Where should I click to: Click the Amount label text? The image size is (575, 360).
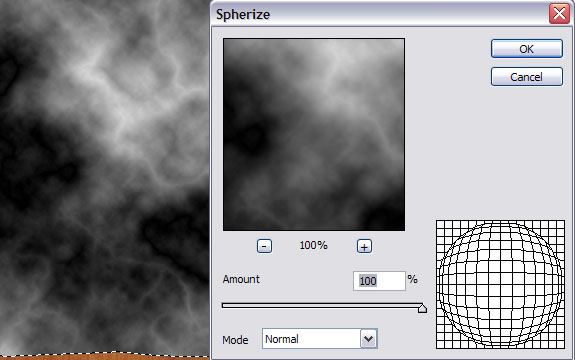241,279
